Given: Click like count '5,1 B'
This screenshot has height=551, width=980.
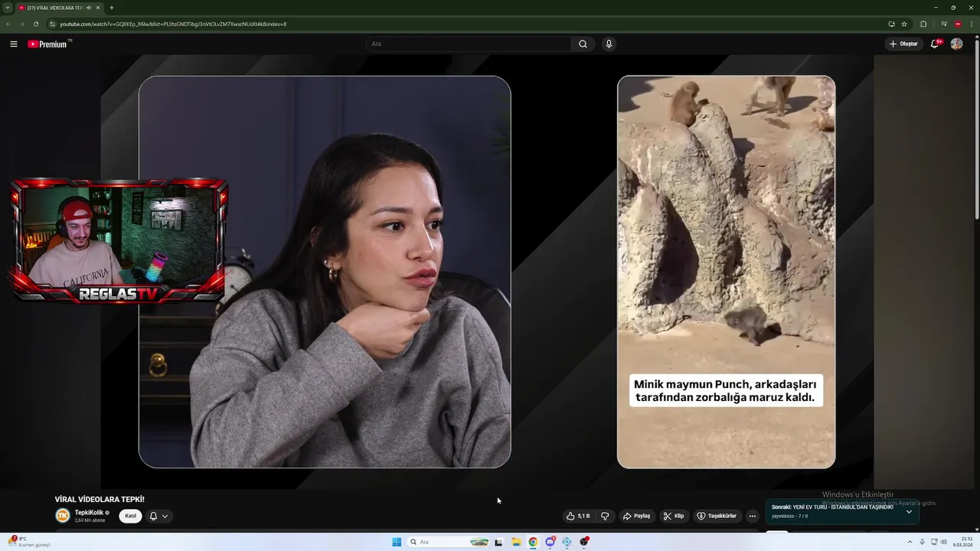Looking at the screenshot, I should coord(583,516).
